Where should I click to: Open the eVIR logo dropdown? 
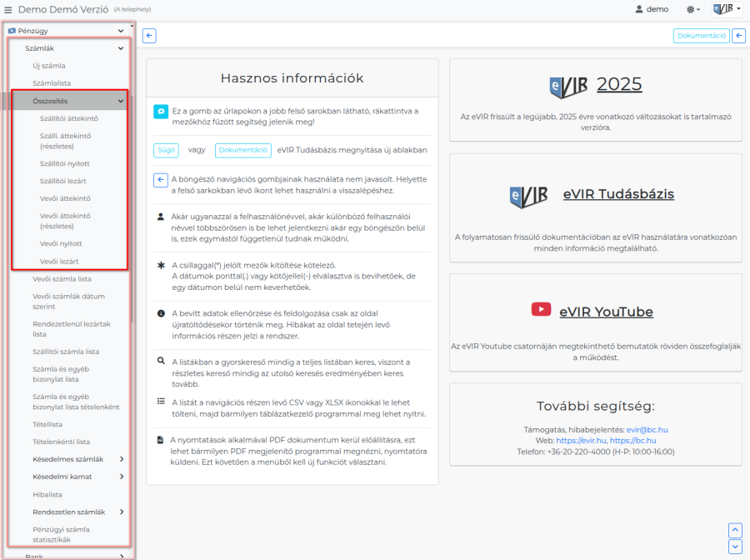coord(726,9)
